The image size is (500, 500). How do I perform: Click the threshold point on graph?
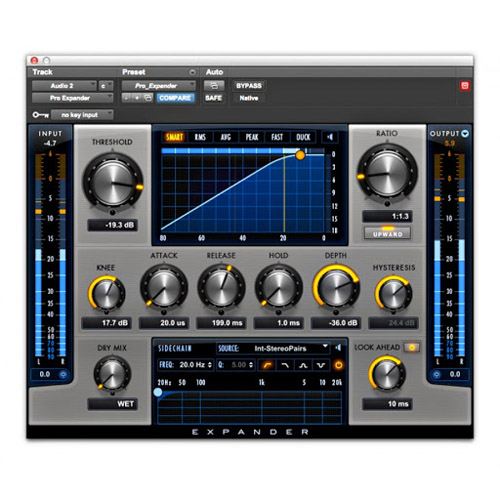[x=300, y=155]
